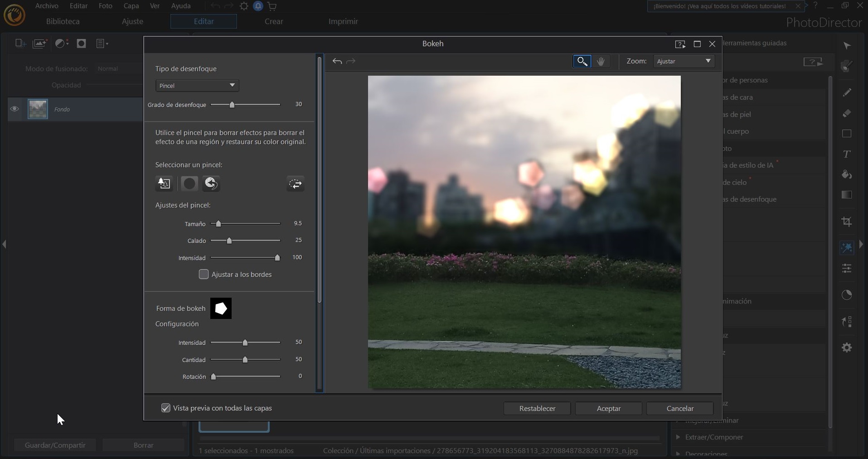Open the Archivo menu

click(x=46, y=5)
